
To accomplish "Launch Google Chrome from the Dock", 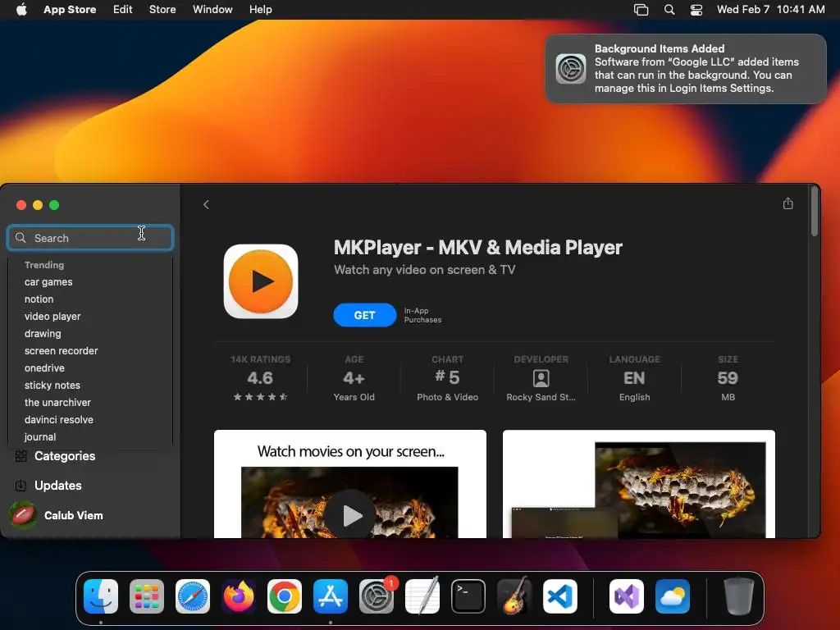I will point(285,596).
